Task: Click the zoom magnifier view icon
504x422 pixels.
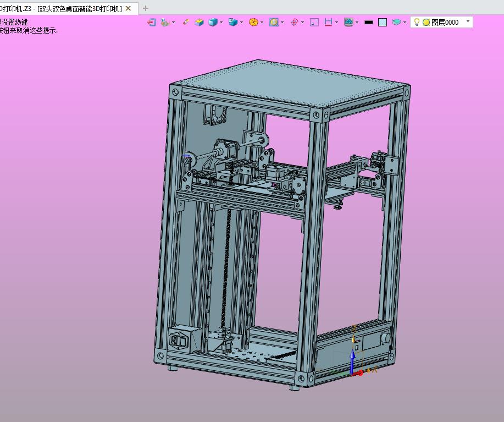Action: [x=274, y=22]
